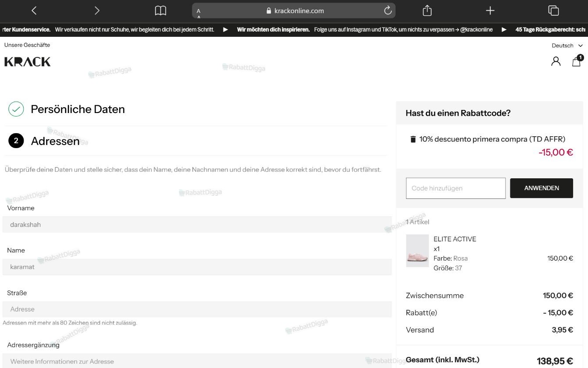Click the KRACK logo
The width and height of the screenshot is (588, 368).
27,62
